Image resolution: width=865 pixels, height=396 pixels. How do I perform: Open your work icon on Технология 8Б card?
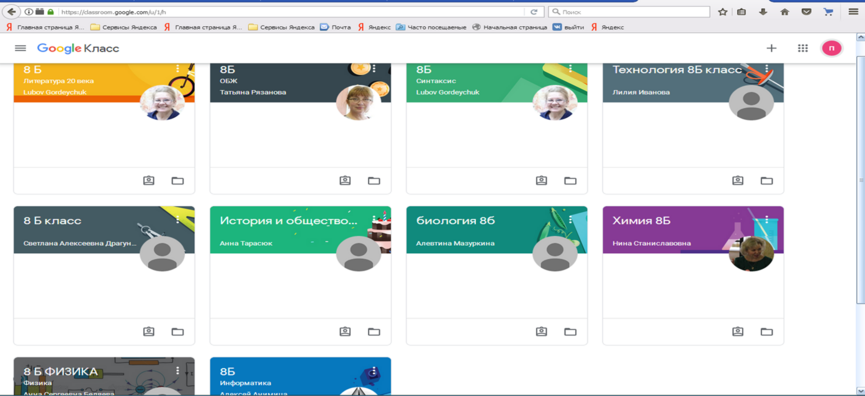738,180
